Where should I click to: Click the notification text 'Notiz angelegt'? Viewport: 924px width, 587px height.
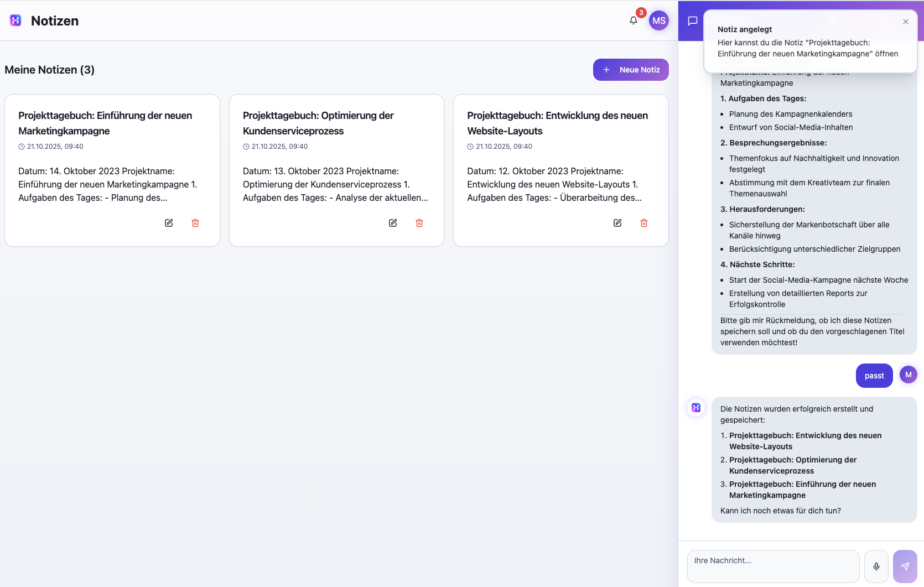pyautogui.click(x=745, y=29)
